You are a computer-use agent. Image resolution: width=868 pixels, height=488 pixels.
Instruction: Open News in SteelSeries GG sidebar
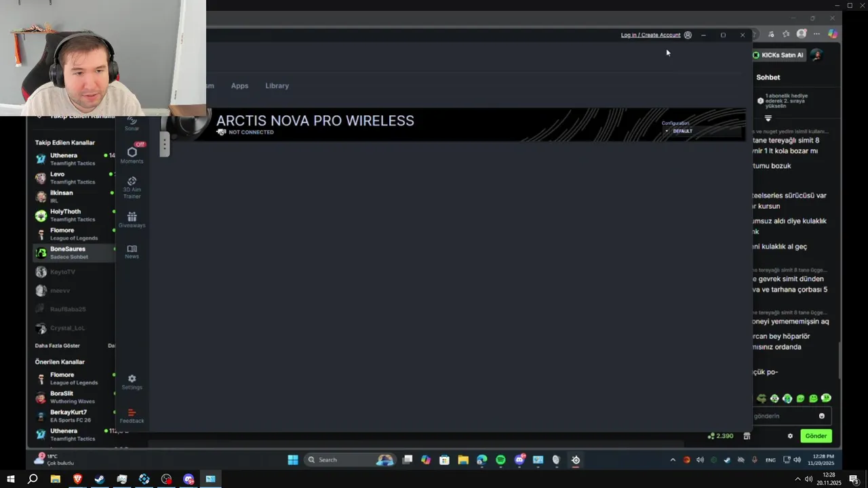132,251
